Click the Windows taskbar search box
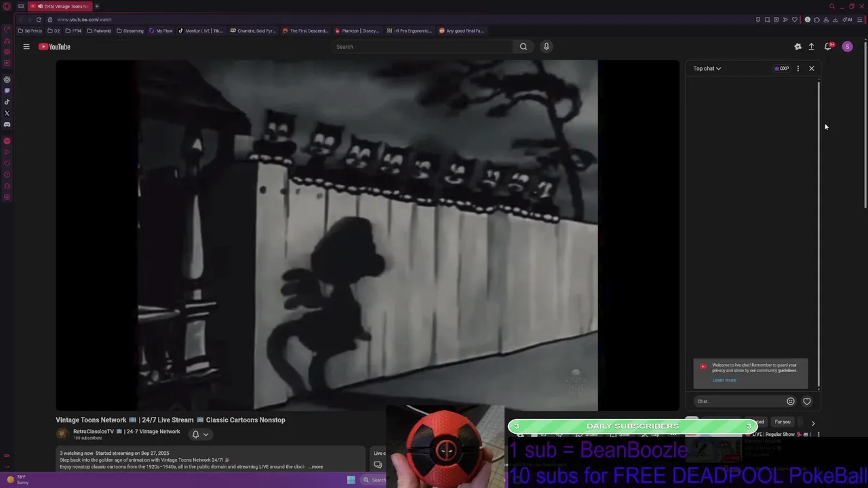Screen dimensions: 868x488 tap(374, 480)
